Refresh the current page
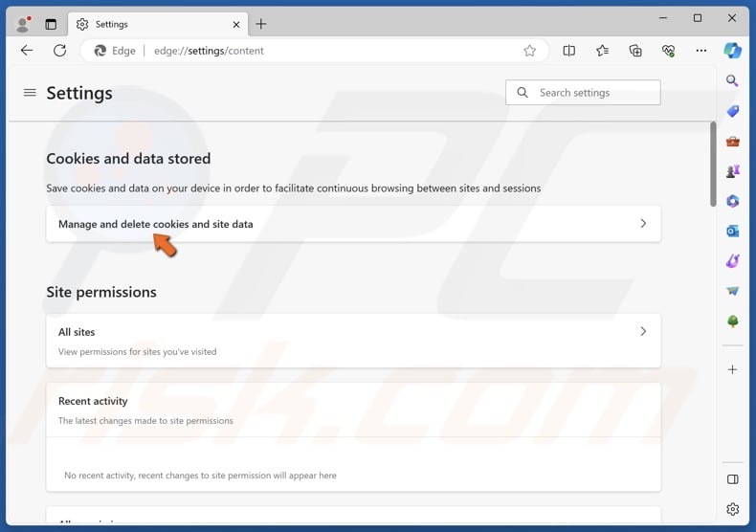The width and height of the screenshot is (756, 532). (59, 51)
